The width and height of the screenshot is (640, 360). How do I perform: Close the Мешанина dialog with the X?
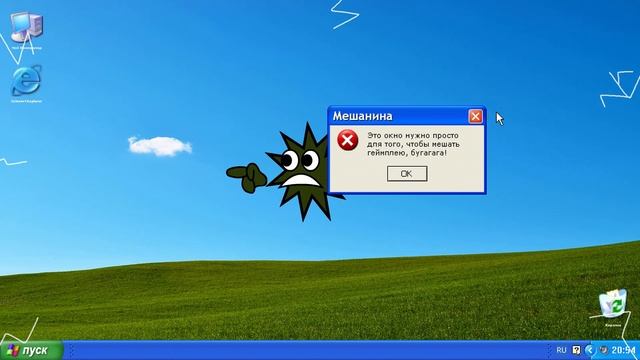pos(475,116)
